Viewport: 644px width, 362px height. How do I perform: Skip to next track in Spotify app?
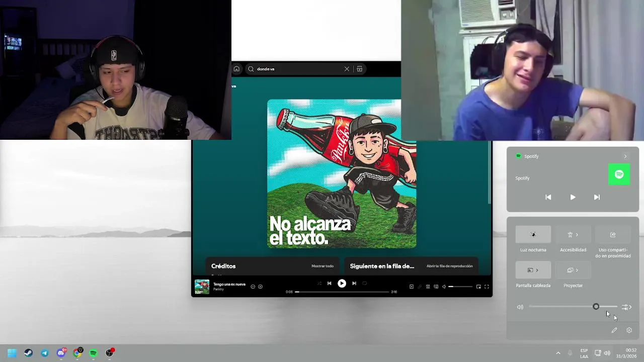point(354,284)
